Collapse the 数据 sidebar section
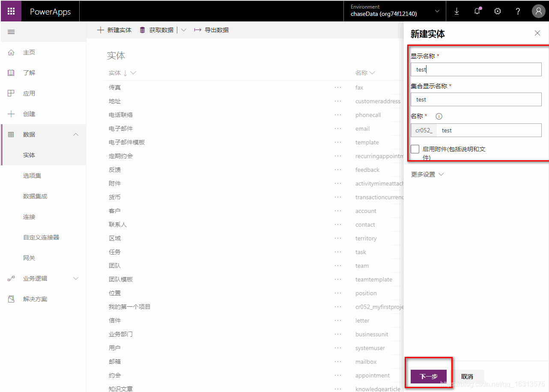 76,135
